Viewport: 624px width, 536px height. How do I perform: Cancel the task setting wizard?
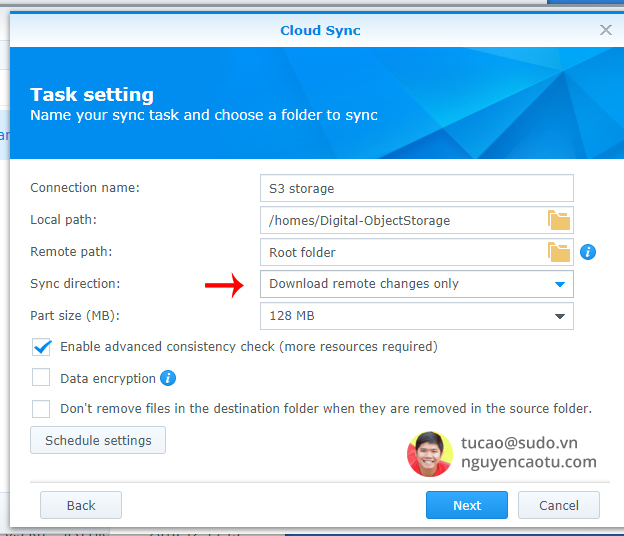click(x=559, y=505)
